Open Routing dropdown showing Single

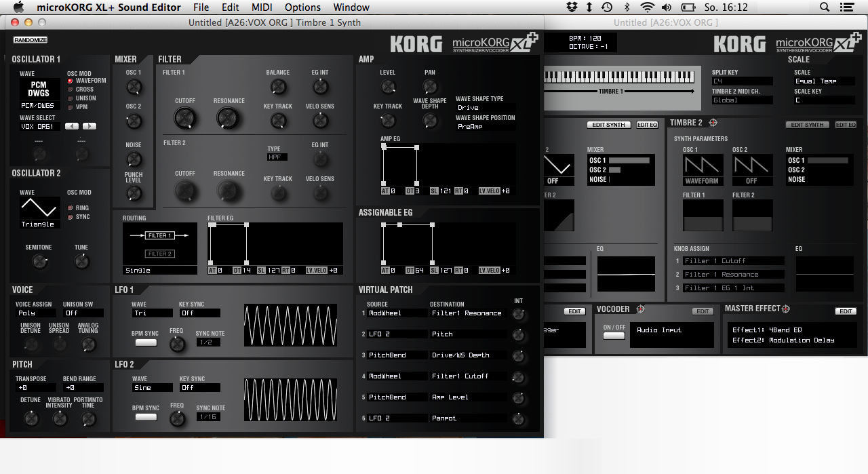pyautogui.click(x=159, y=271)
